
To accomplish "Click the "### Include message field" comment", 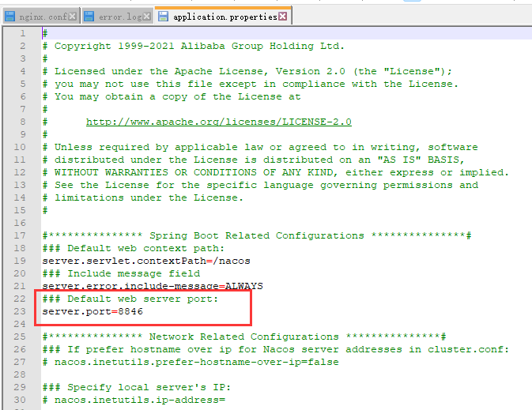I will [121, 273].
